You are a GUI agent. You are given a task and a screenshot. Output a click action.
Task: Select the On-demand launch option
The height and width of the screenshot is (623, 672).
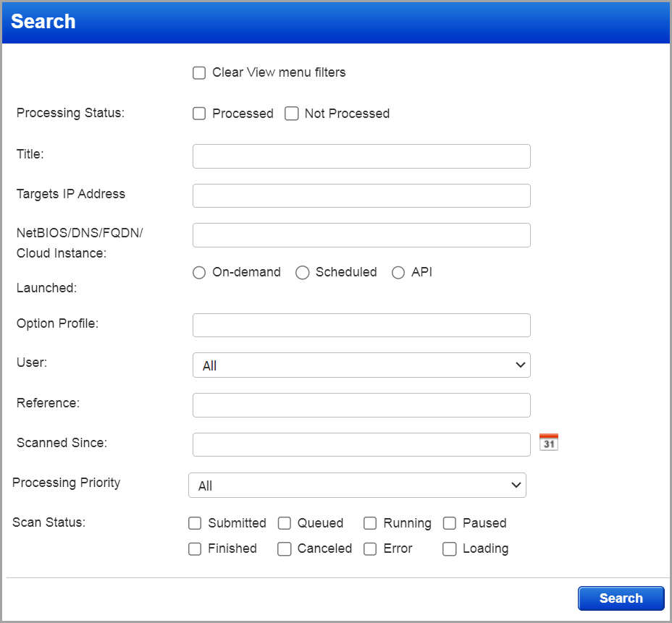click(199, 273)
